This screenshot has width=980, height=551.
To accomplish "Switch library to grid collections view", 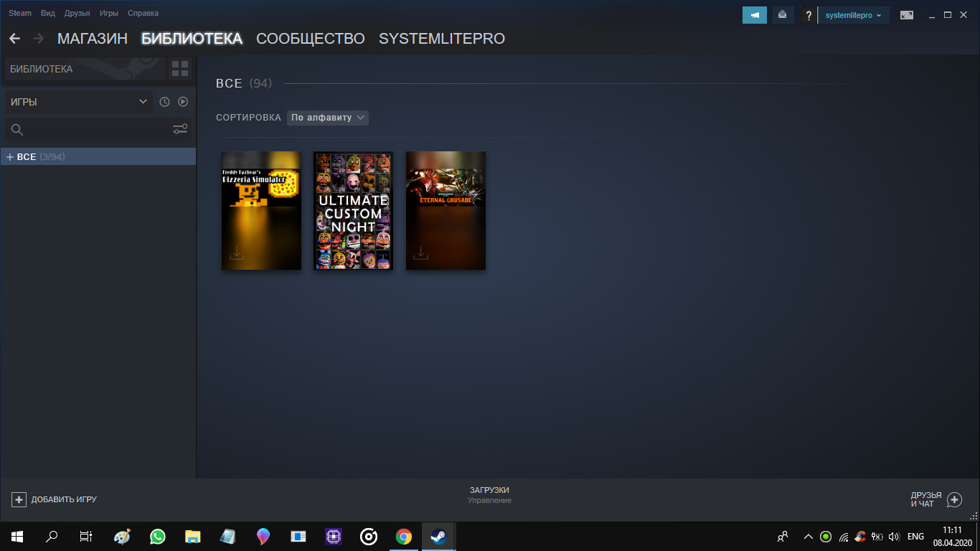I will (x=180, y=69).
